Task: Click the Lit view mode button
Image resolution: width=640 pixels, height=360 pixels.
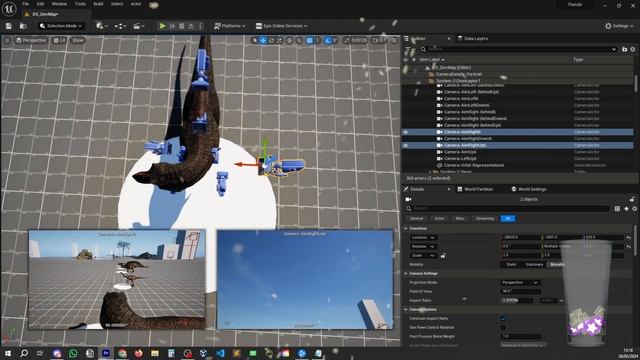Action: click(60, 40)
